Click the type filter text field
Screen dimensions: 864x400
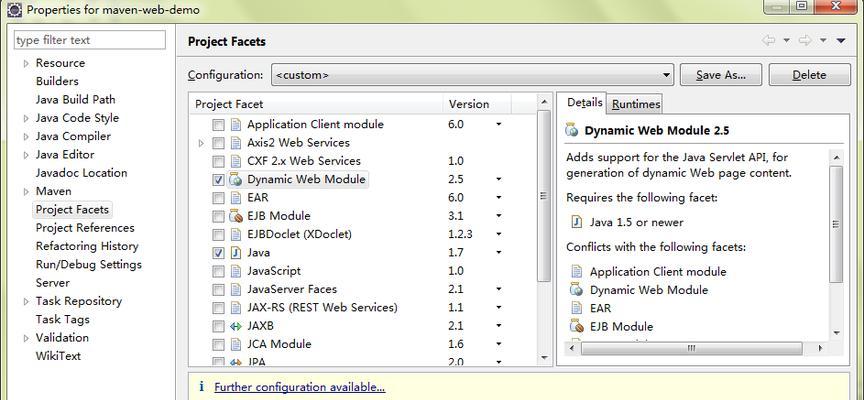coord(90,40)
